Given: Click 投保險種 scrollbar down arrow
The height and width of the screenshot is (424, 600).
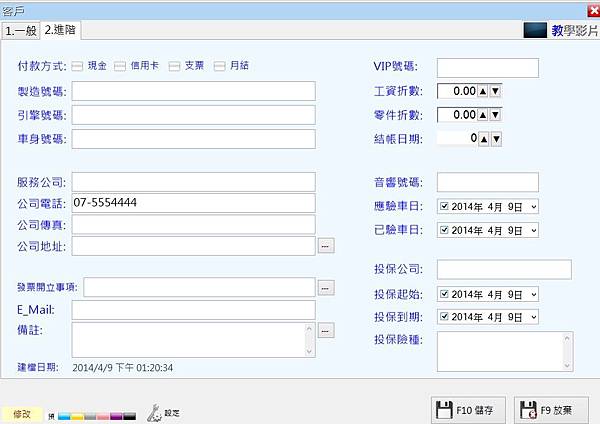Looking at the screenshot, I should [567, 365].
